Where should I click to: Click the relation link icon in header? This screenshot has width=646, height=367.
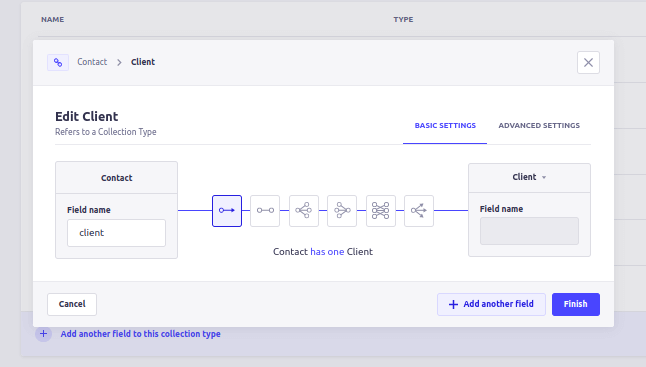[58, 63]
